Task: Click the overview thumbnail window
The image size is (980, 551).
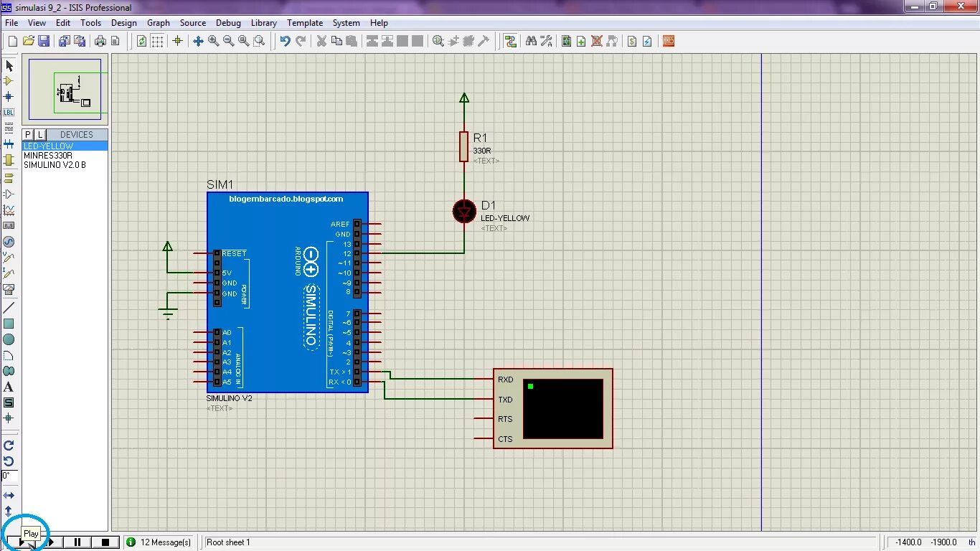Action: pyautogui.click(x=65, y=90)
